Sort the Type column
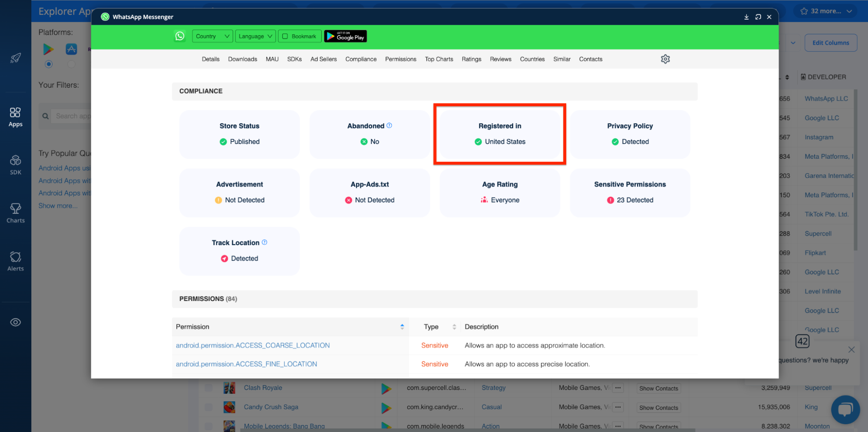 tap(454, 327)
